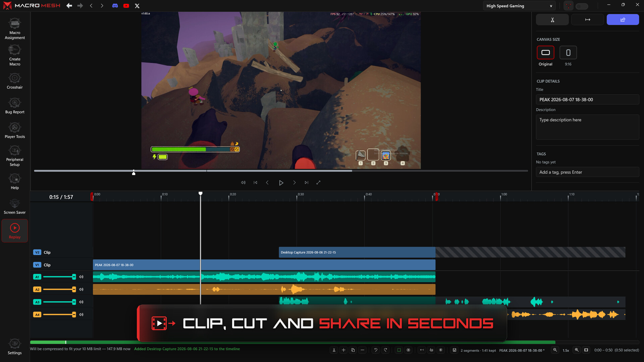Step one frame backward
This screenshot has height=362, width=644.
click(267, 183)
